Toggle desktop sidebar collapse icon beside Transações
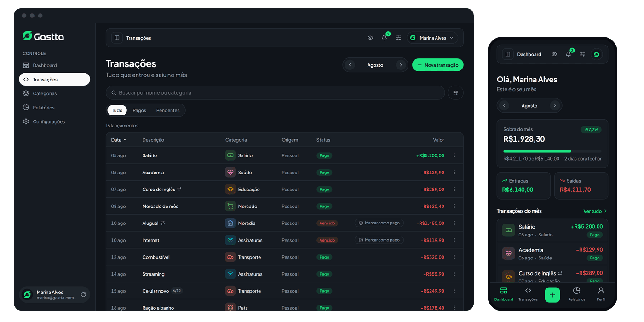Viewport: 644px width, 322px height. click(x=117, y=38)
